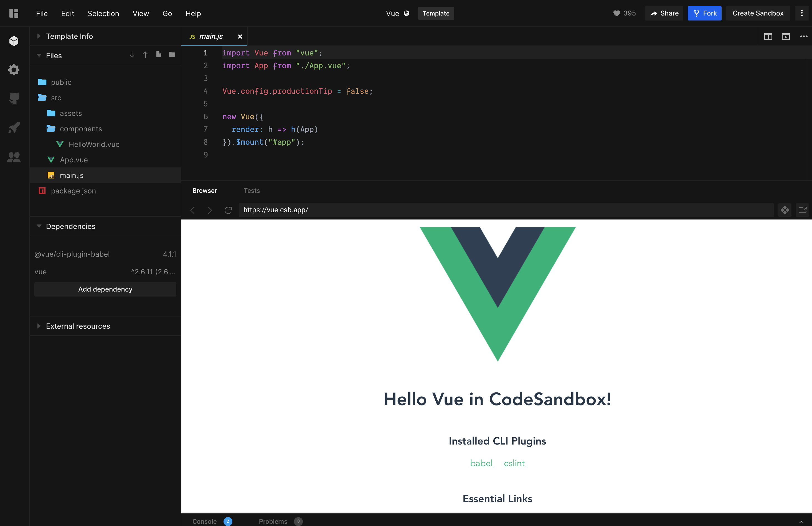The height and width of the screenshot is (526, 812).
Task: Open the babel link in preview
Action: click(481, 463)
